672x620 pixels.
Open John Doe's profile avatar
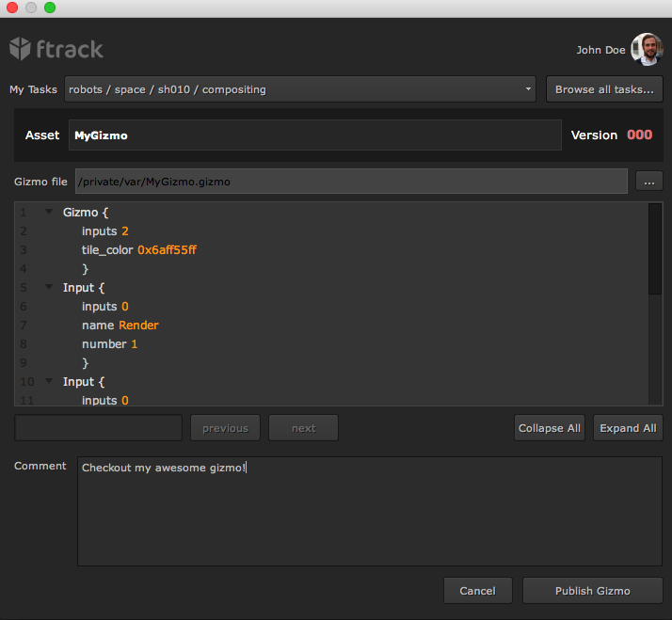(x=647, y=49)
